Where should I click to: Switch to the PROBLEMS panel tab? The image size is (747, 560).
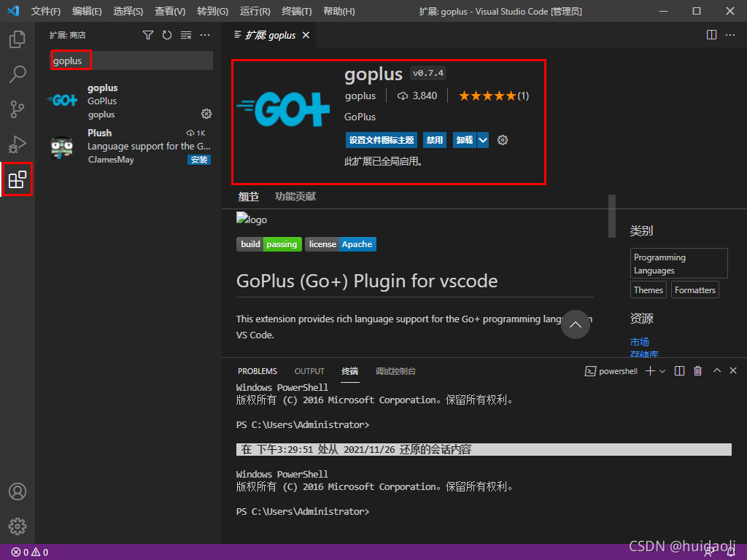pos(258,371)
